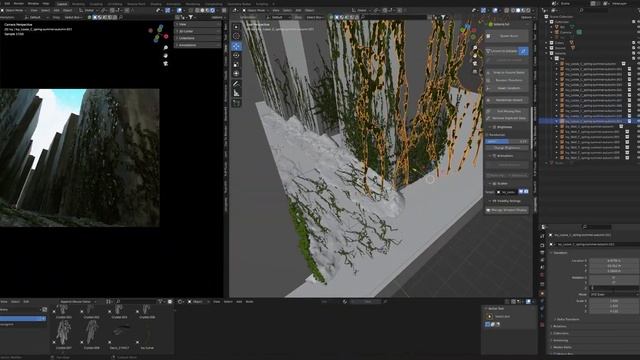The height and width of the screenshot is (360, 640).
Task: Toggle checkbox on the Scatter button row
Action: click(x=488, y=36)
